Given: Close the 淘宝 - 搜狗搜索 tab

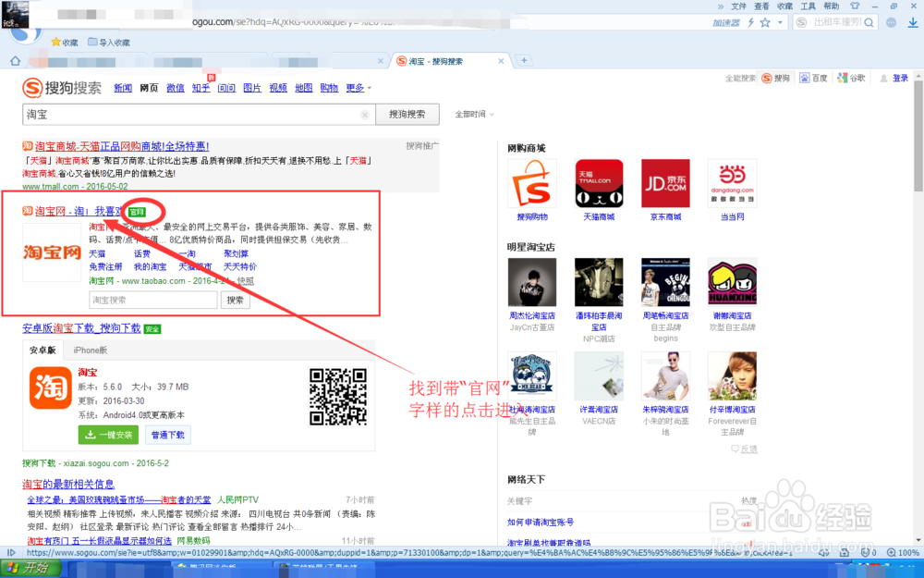Looking at the screenshot, I should 501,61.
